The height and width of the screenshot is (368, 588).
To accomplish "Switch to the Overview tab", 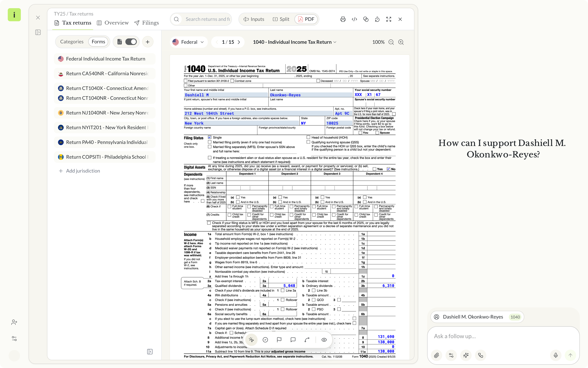I will coord(113,23).
